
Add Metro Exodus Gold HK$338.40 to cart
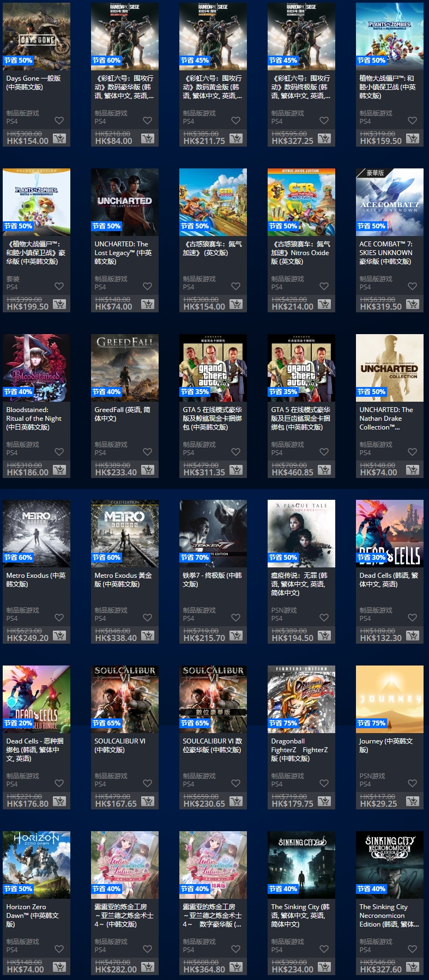click(148, 636)
